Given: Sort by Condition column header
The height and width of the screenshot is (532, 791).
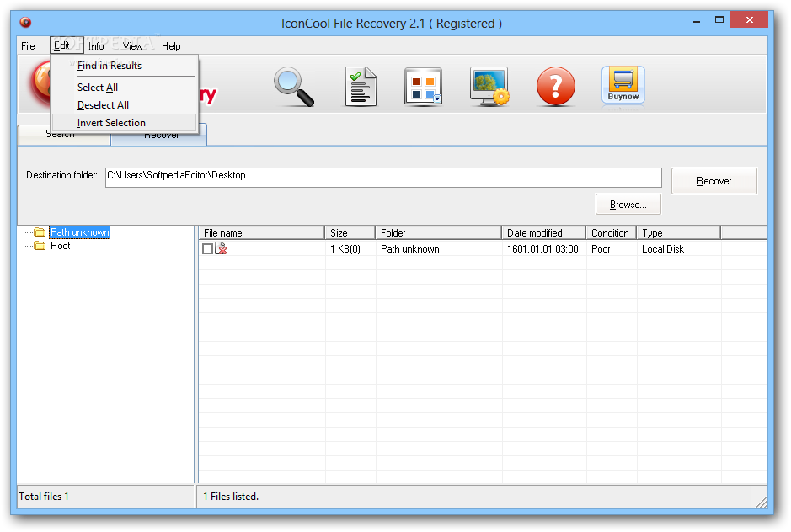Looking at the screenshot, I should click(x=612, y=233).
